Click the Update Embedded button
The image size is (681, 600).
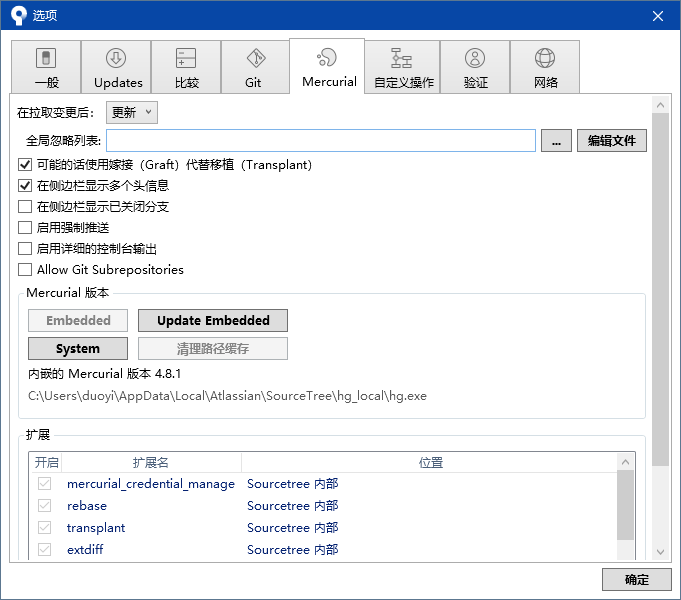[x=213, y=320]
